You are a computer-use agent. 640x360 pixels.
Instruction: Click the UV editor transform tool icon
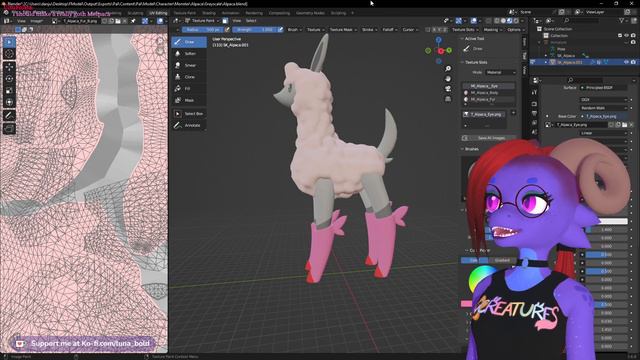coord(9,102)
